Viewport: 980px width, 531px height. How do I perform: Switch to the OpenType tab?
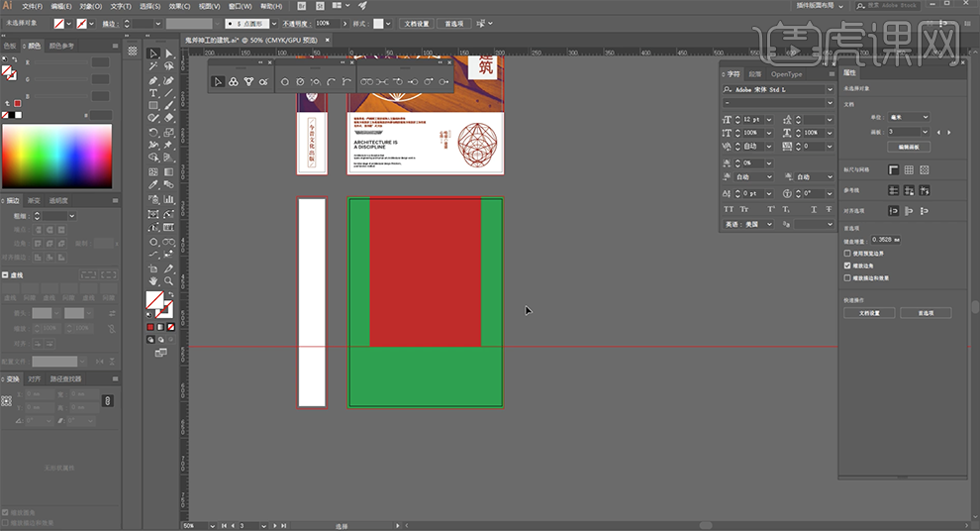(787, 74)
